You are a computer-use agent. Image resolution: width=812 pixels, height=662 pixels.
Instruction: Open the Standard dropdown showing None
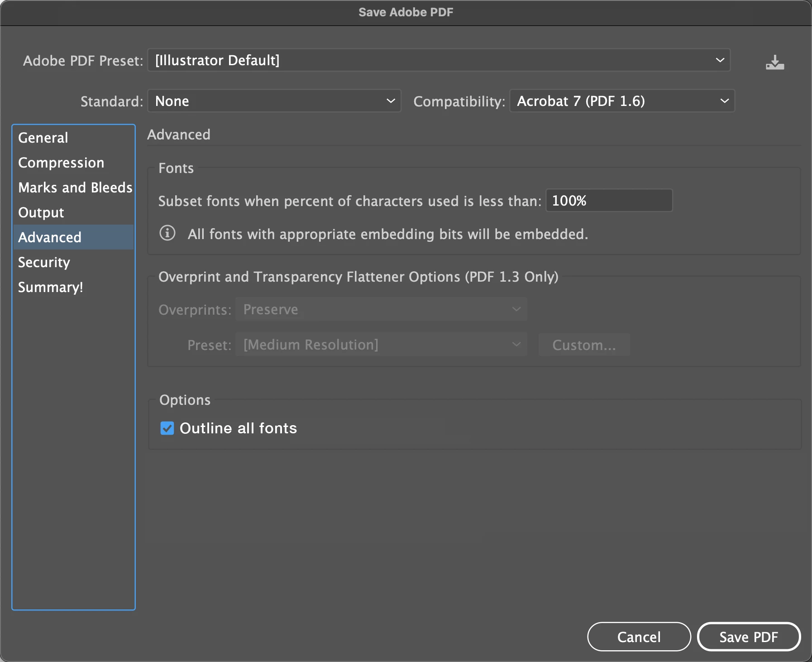coord(274,101)
